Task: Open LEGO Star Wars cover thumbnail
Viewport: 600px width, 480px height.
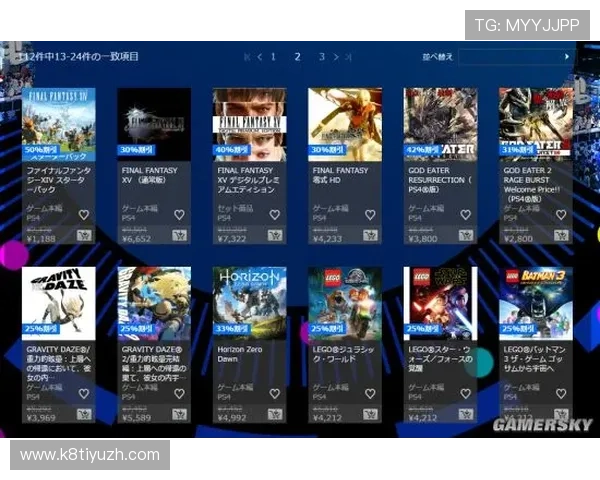Action: (440, 304)
